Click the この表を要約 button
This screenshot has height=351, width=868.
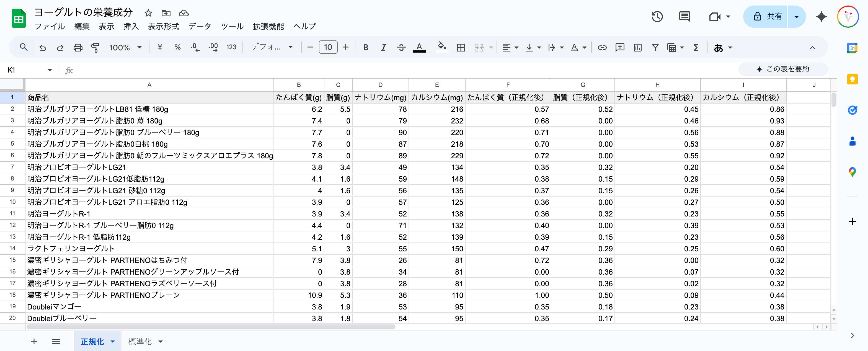click(783, 69)
